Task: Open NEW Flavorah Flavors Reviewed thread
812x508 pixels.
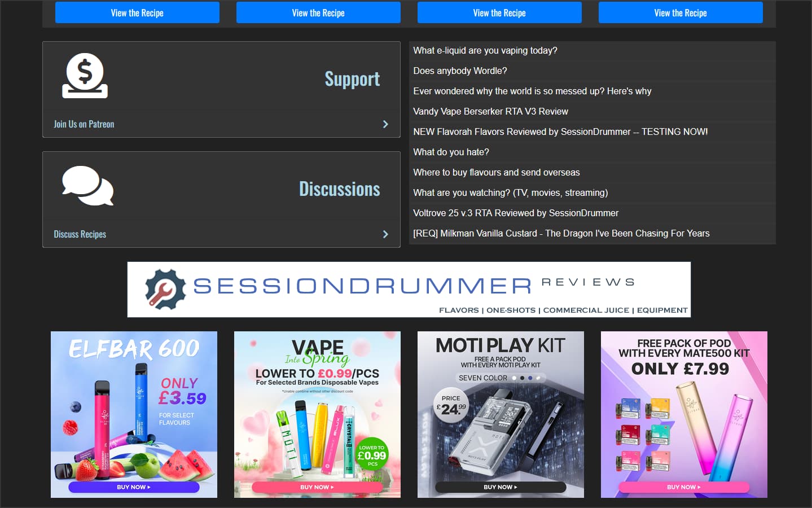Action: [x=560, y=132]
